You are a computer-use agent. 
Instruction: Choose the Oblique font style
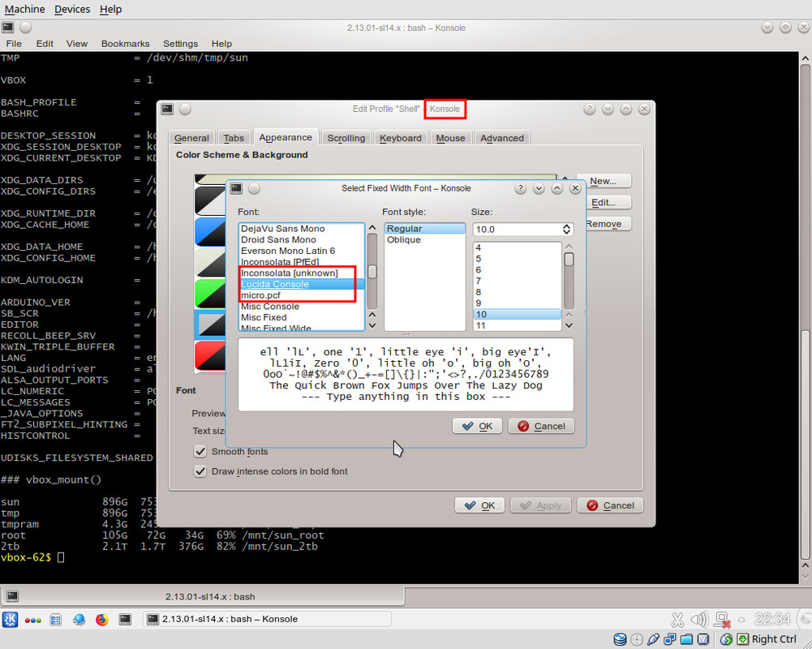tap(424, 240)
